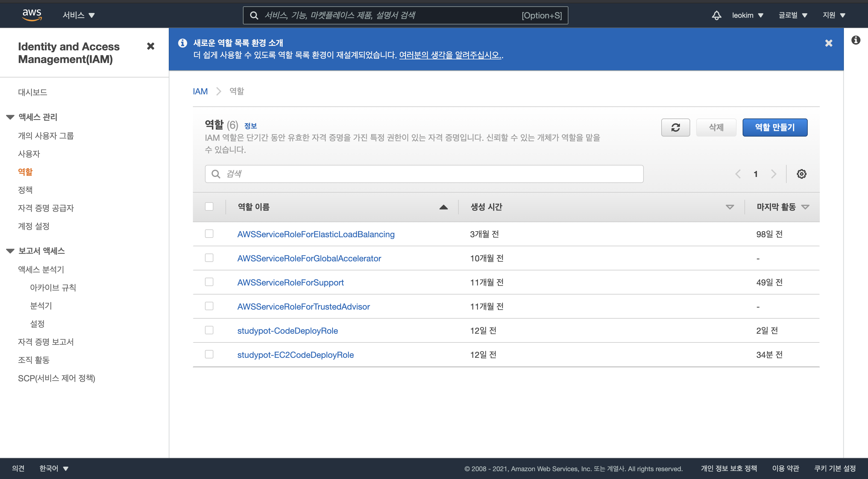Go to previous page arrow
The image size is (868, 479).
(x=738, y=174)
